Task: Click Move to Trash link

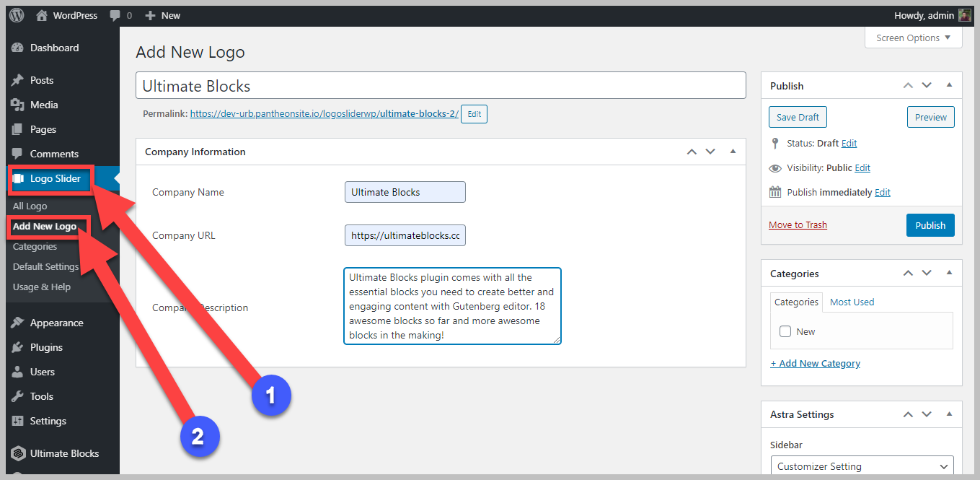Action: click(798, 225)
